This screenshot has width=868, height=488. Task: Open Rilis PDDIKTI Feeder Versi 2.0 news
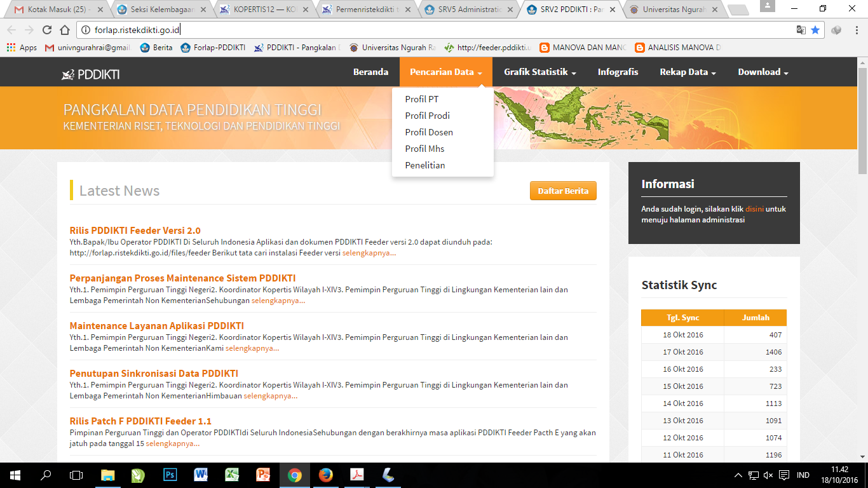pyautogui.click(x=135, y=231)
